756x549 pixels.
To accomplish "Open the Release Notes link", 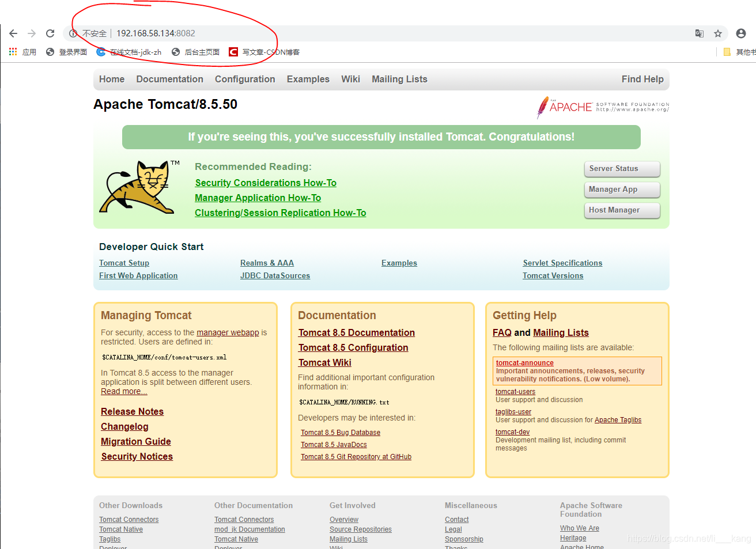I will tap(132, 411).
